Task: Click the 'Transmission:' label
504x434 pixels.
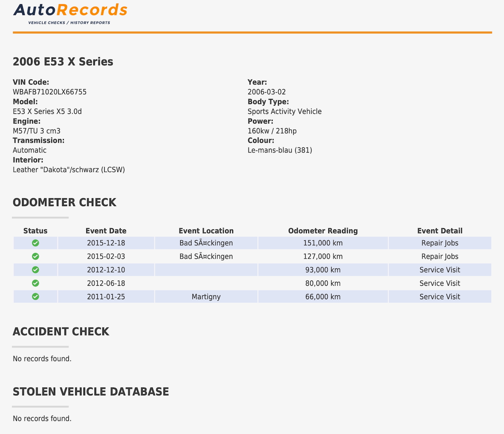Action: click(39, 140)
